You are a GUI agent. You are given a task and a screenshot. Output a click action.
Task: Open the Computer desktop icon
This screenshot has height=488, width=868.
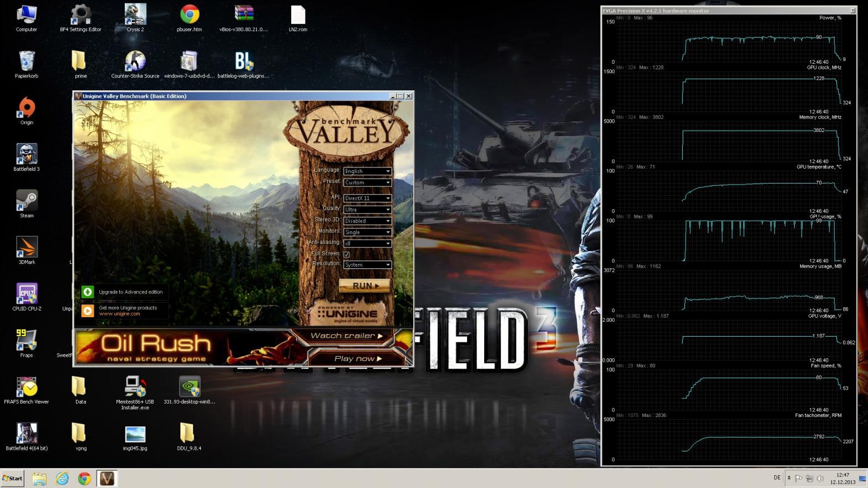coord(26,18)
